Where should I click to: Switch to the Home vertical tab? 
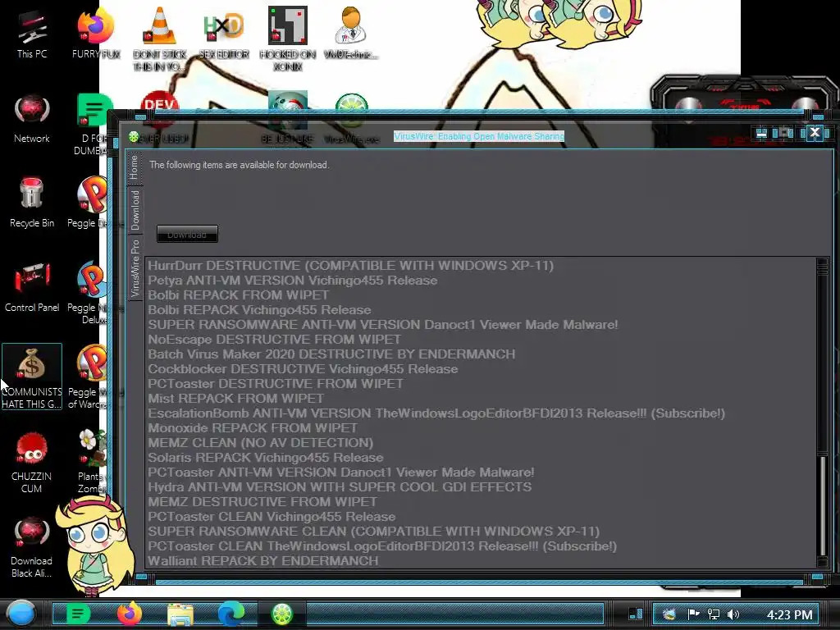coord(134,167)
